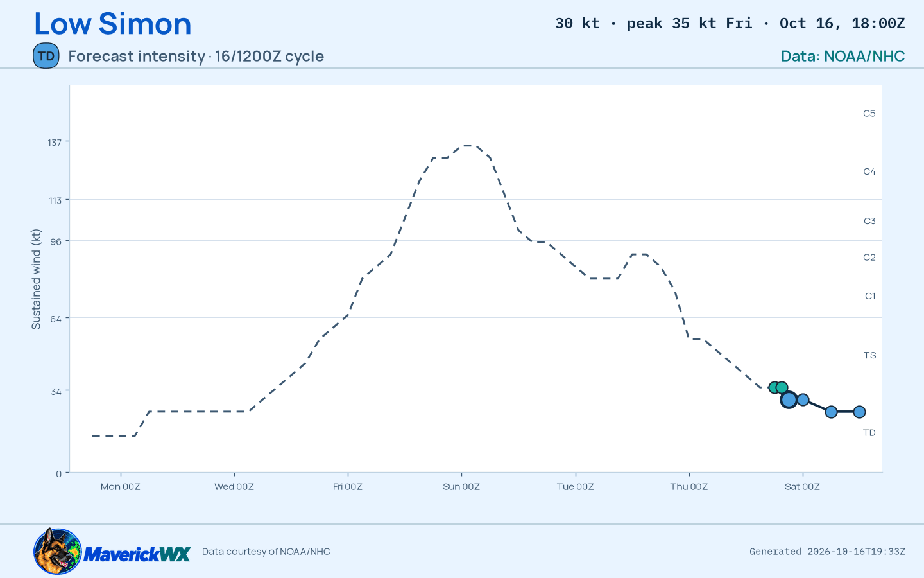Select the first green observed marker
This screenshot has height=578, width=924.
click(x=774, y=387)
